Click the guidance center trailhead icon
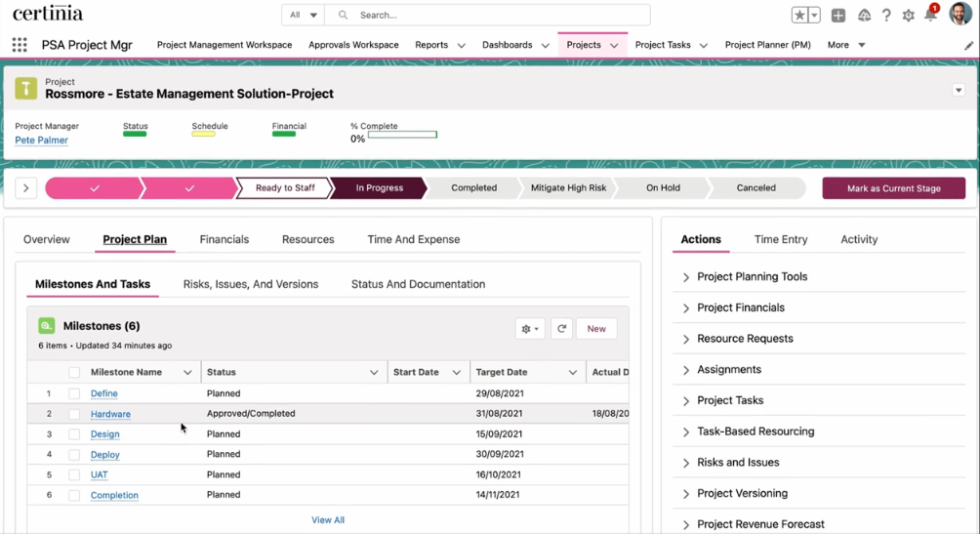980x534 pixels. coord(864,16)
